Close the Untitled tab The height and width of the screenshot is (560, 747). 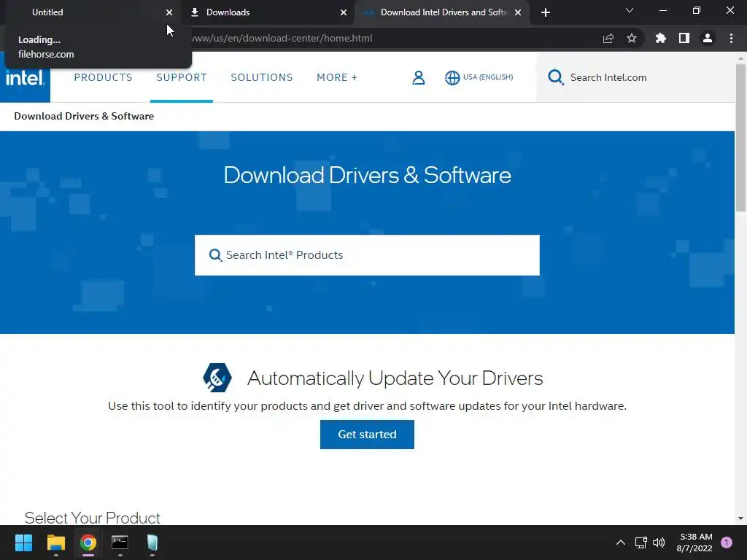pos(169,12)
